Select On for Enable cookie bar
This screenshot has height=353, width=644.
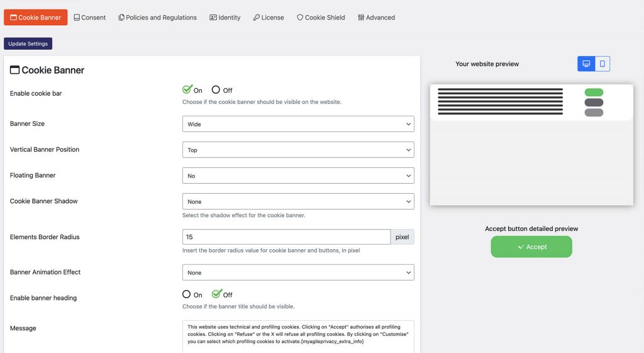coord(187,89)
